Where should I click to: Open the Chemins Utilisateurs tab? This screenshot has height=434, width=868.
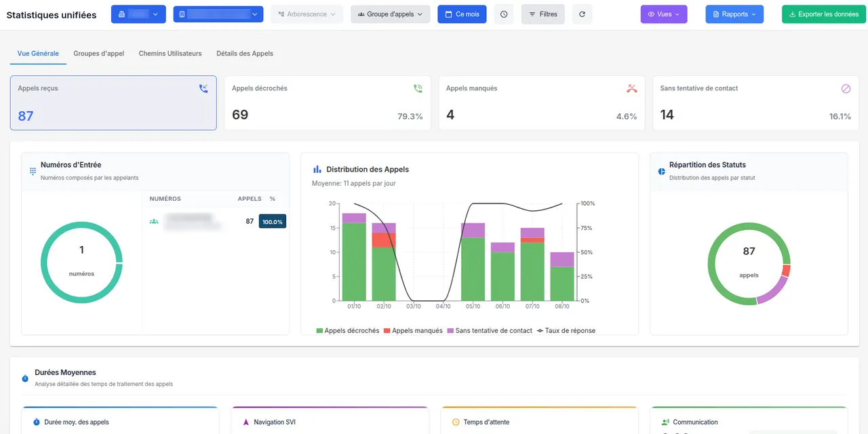pyautogui.click(x=170, y=54)
